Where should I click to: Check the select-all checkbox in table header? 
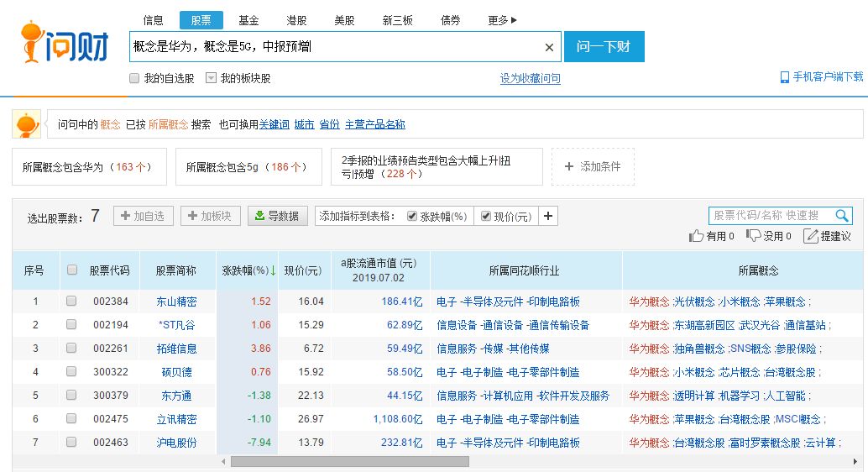click(72, 270)
